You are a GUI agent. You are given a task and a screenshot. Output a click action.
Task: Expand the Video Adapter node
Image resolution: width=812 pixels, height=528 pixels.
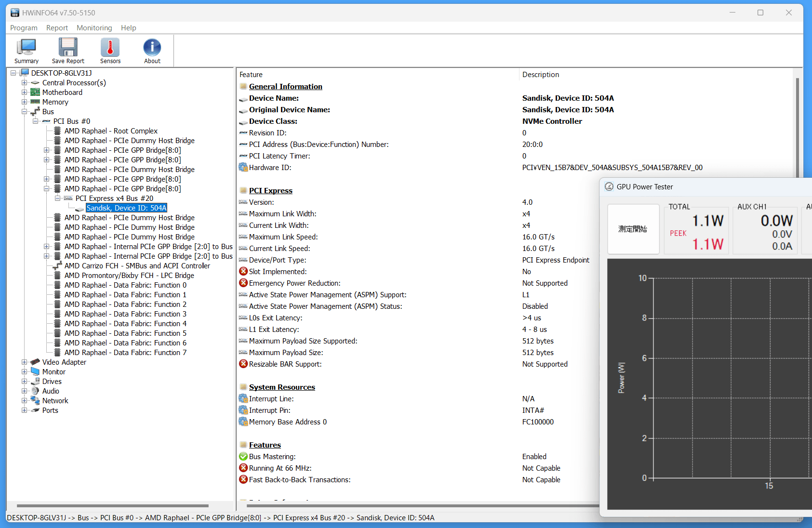(x=24, y=362)
